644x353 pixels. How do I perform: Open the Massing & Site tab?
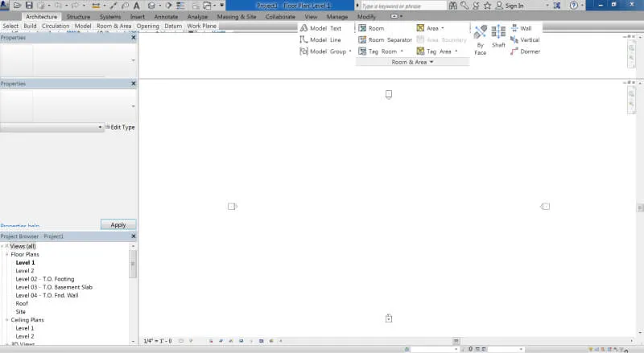tap(237, 16)
